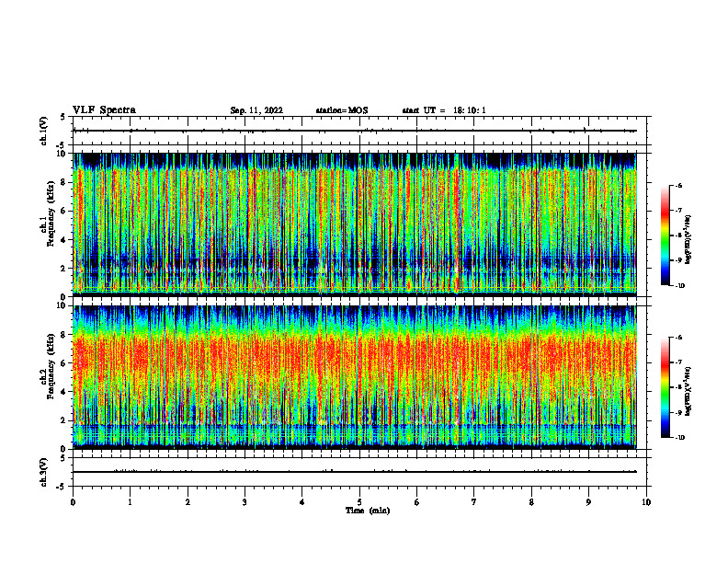Click the ch.1 spectrogram panel
Image resolution: width=728 pixels, height=563 pixels.
click(x=355, y=224)
